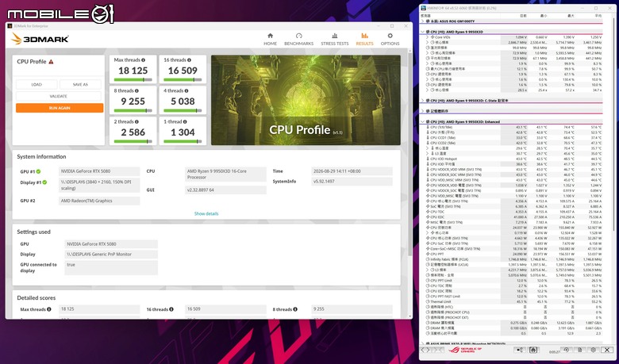
Task: Expand the 9950X3D C-State sensor group
Action: pos(423,101)
